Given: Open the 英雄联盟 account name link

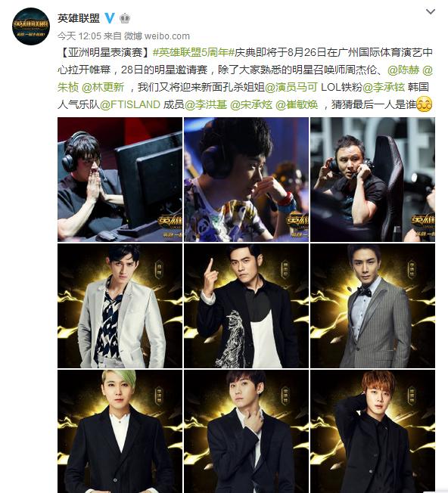Looking at the screenshot, I should click(79, 18).
